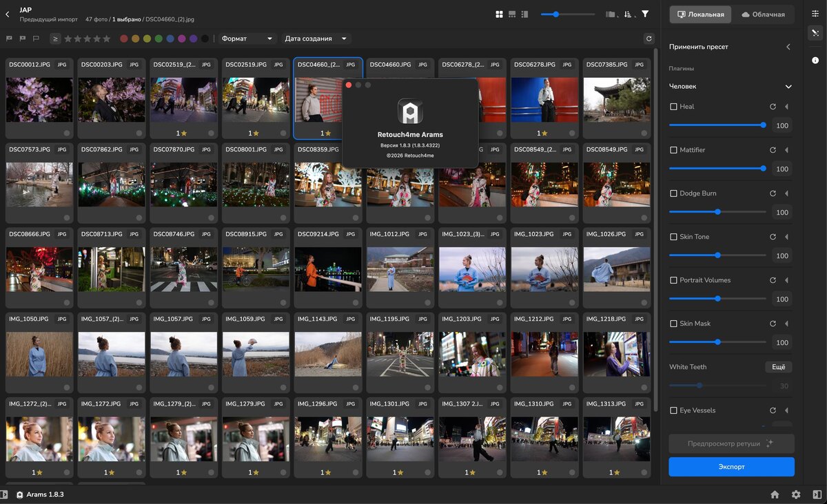Viewport: 827px width, 504px height.
Task: Refresh the photo grid using reload icon
Action: [649, 39]
